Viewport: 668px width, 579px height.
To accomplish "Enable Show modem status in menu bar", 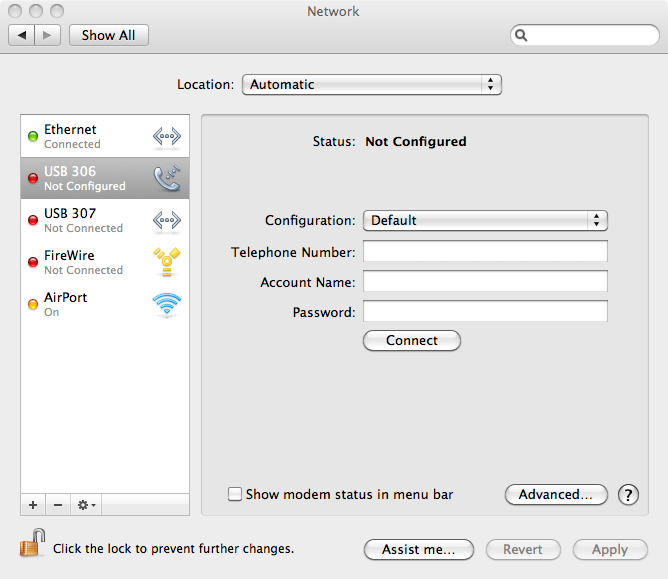I will point(235,494).
